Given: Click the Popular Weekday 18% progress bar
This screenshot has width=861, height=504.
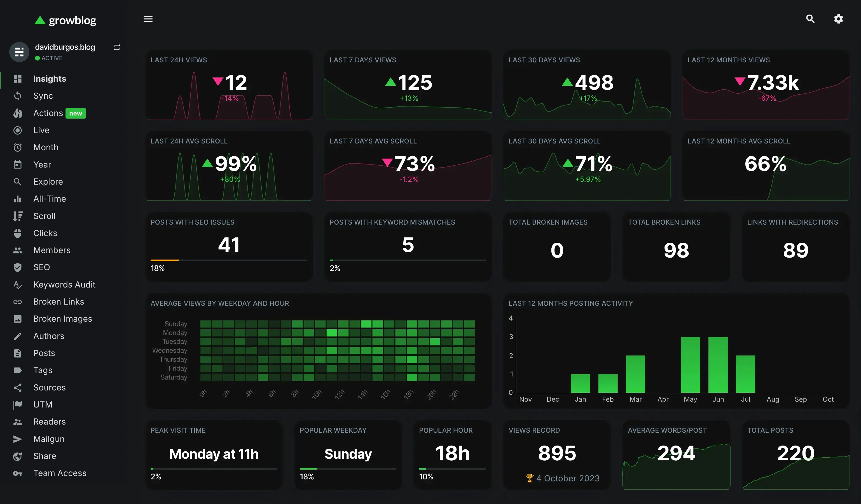Looking at the screenshot, I should point(348,468).
